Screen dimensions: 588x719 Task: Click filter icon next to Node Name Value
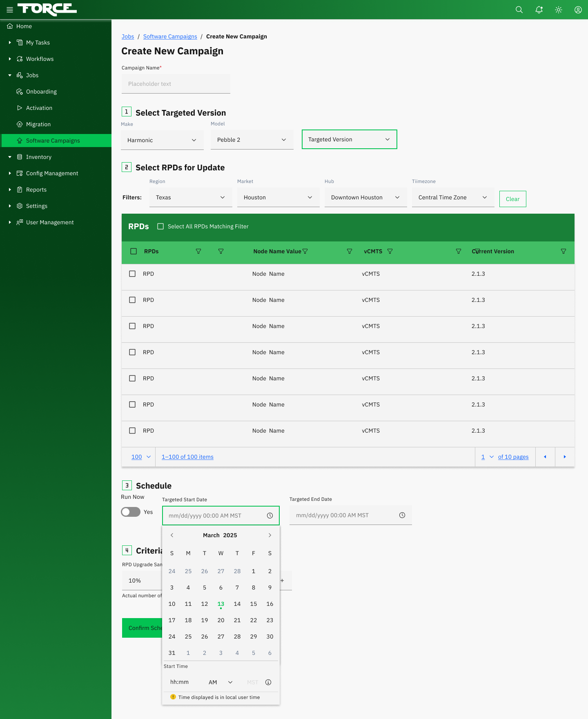click(305, 251)
